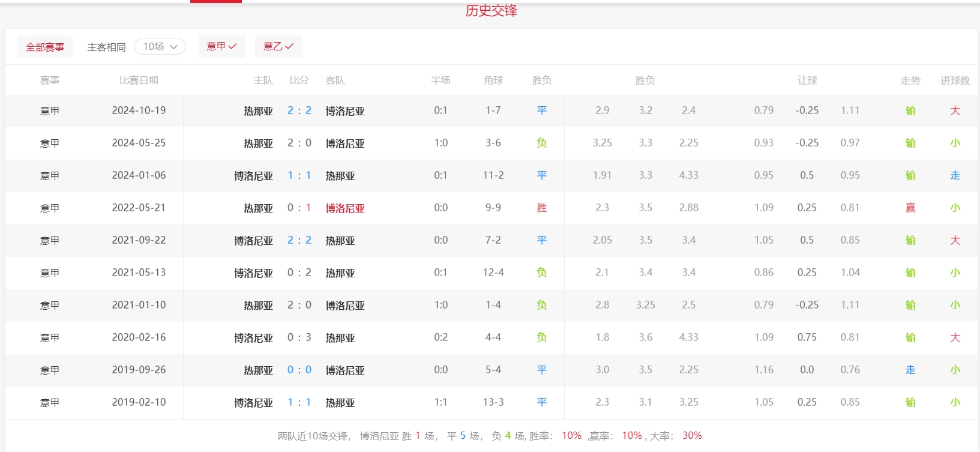Click the blue 走 trend for 2019-09-26
980x452 pixels.
(x=910, y=370)
